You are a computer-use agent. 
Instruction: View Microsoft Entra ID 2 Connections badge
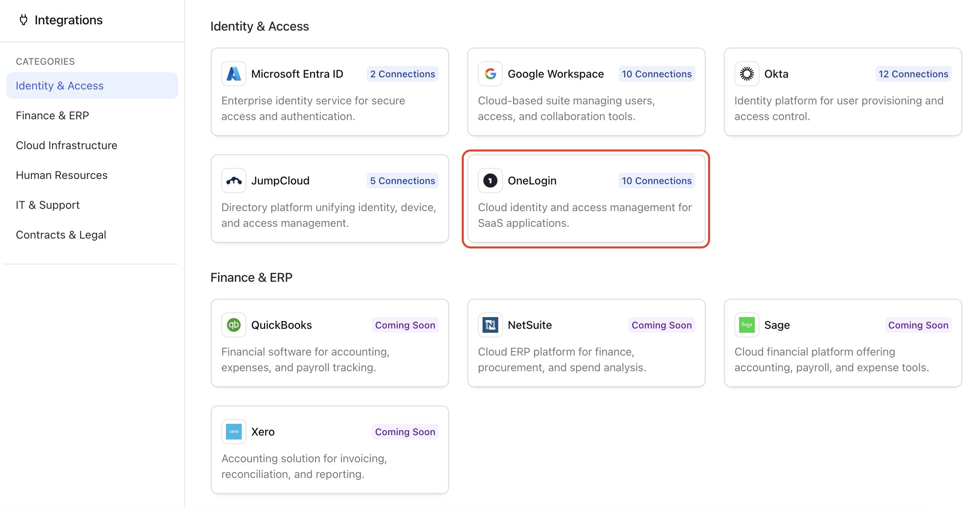403,74
